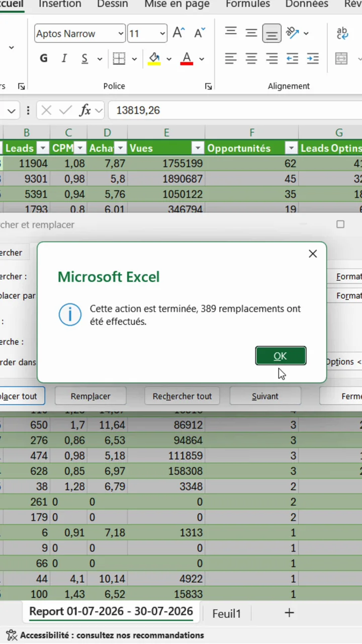Open fill color dropdown arrow
The height and width of the screenshot is (644, 362).
[169, 59]
